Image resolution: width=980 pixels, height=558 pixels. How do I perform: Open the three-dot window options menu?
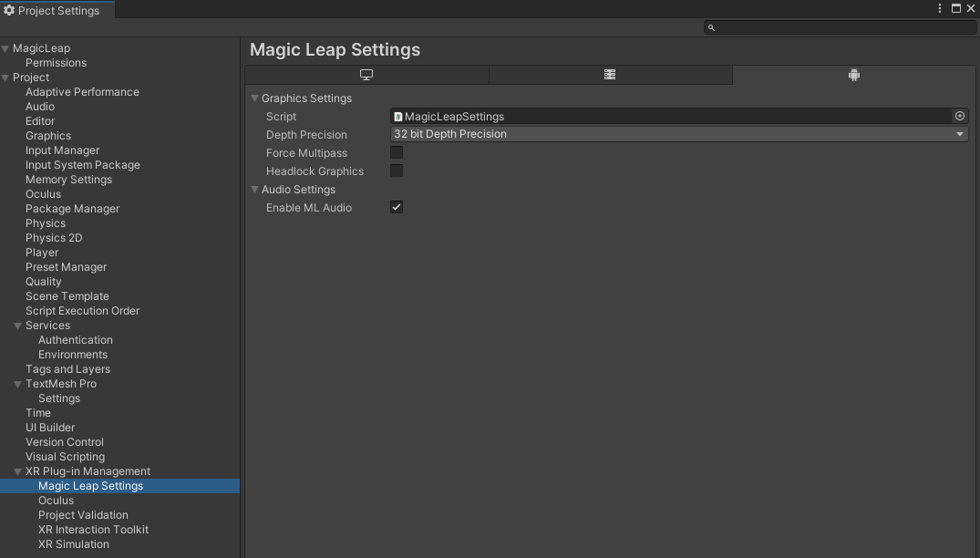click(940, 8)
